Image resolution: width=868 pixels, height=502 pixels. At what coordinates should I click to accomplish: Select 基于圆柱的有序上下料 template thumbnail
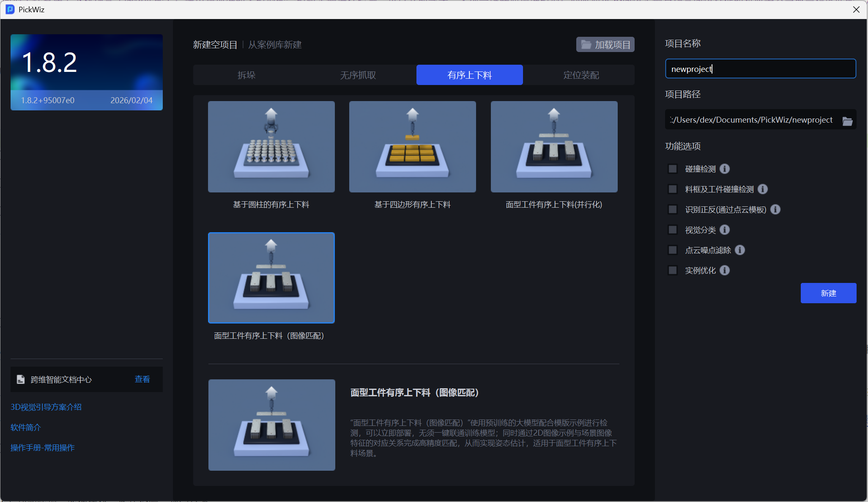coord(271,147)
